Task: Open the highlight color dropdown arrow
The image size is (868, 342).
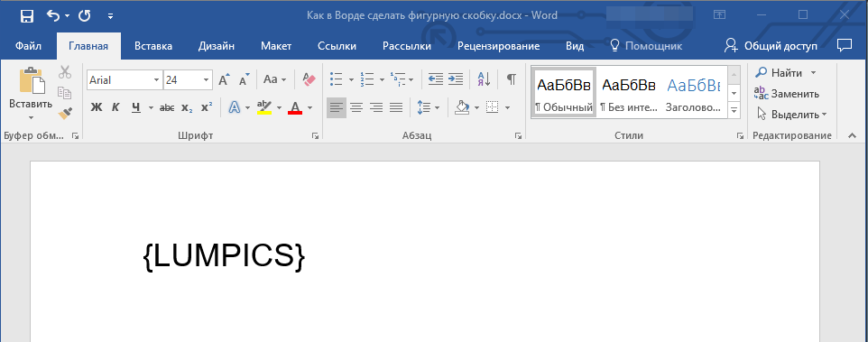Action: tap(279, 108)
